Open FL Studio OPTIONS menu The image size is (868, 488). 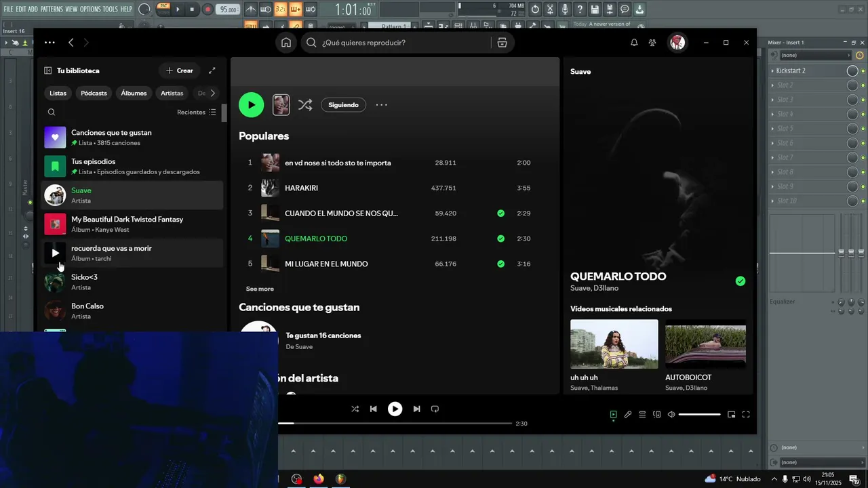[90, 9]
